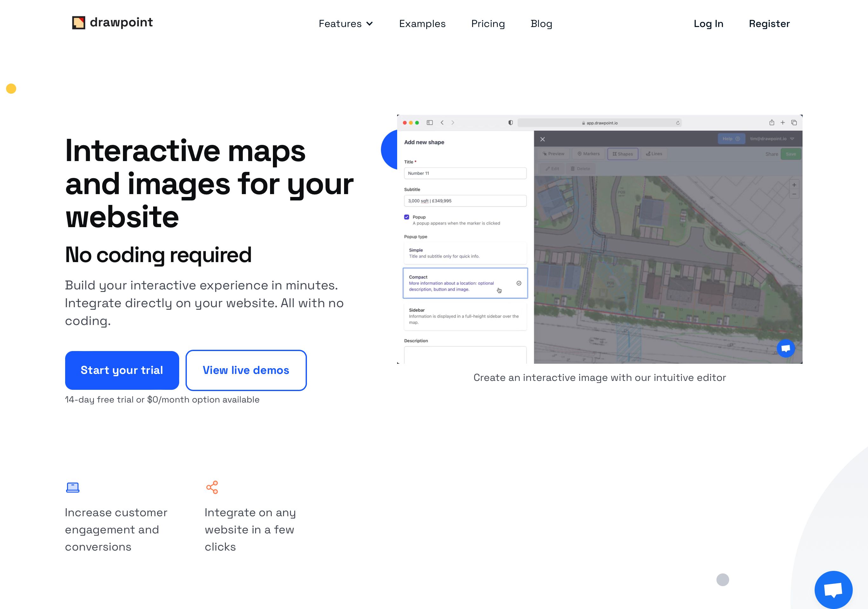Screen dimensions: 868x609
Task: Open the tim@drawpoint.io account dropdown
Action: click(x=768, y=139)
